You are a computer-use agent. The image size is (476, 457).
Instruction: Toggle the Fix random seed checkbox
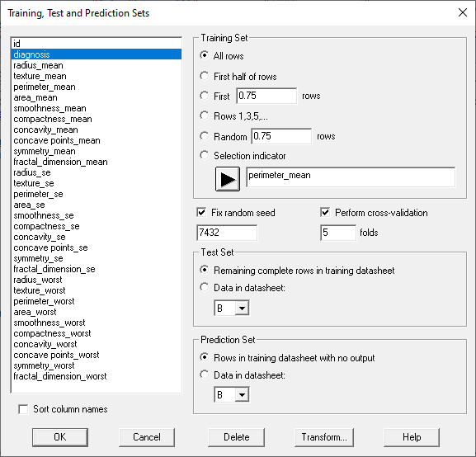pyautogui.click(x=201, y=212)
